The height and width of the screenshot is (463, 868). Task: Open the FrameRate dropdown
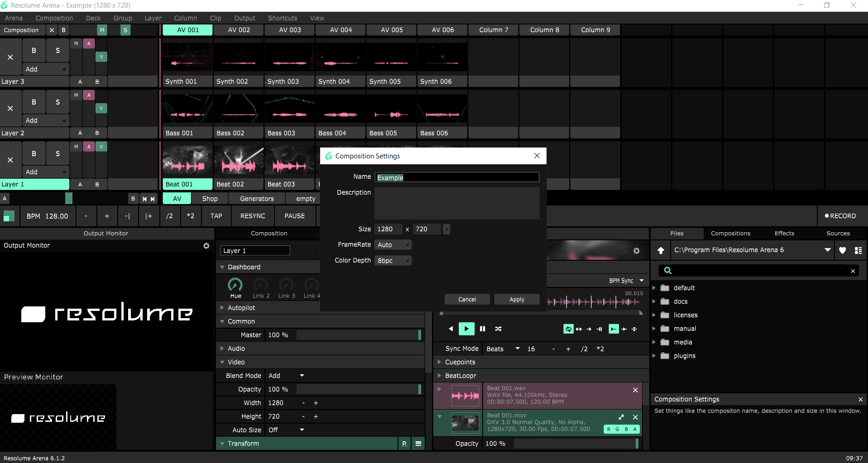click(x=393, y=245)
